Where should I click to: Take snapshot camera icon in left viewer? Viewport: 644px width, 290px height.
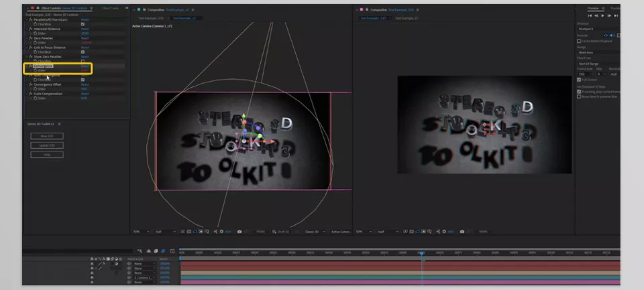click(239, 232)
